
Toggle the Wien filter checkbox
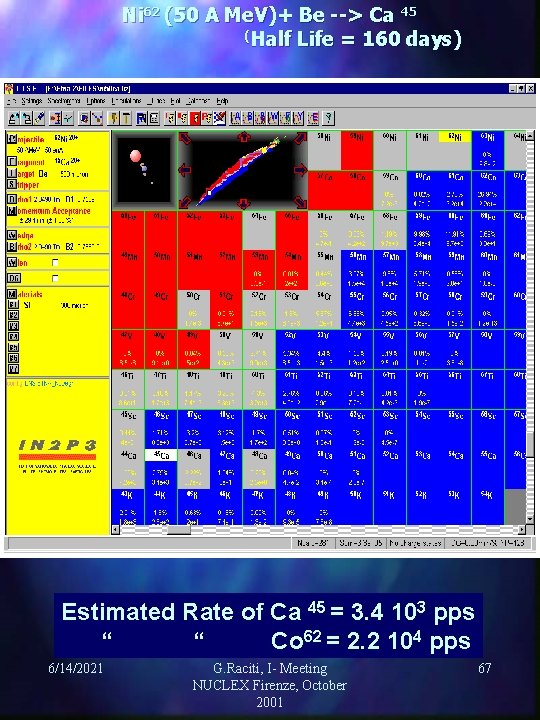click(x=55, y=263)
